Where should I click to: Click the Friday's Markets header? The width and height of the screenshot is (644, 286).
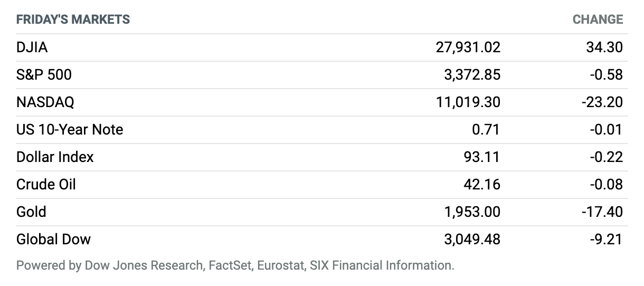(73, 20)
